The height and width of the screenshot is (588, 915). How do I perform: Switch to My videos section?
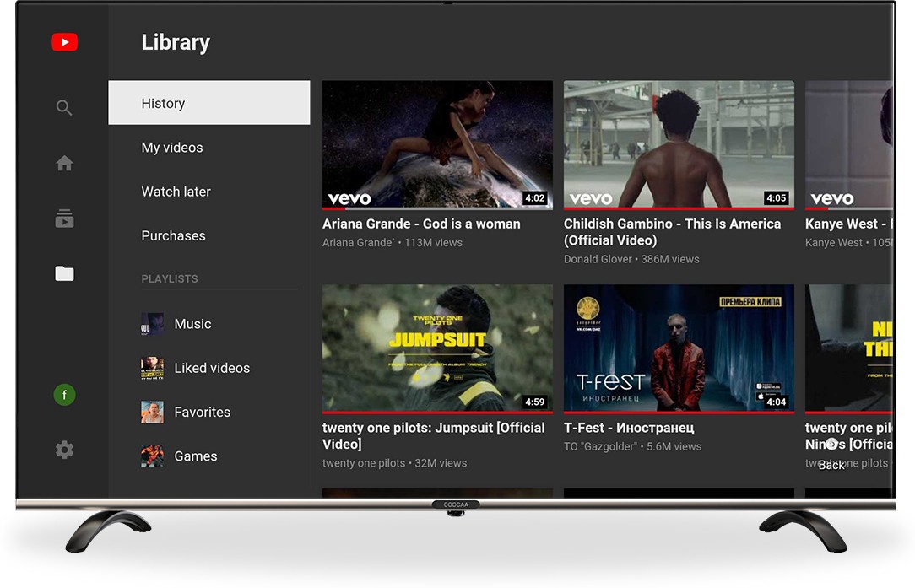click(x=172, y=147)
